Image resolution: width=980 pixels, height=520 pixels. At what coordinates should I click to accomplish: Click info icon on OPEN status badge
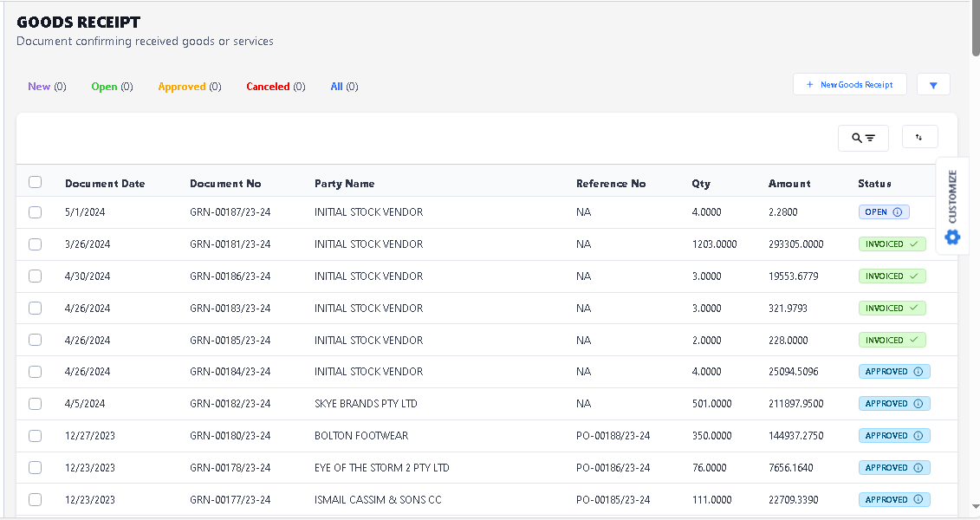point(897,212)
